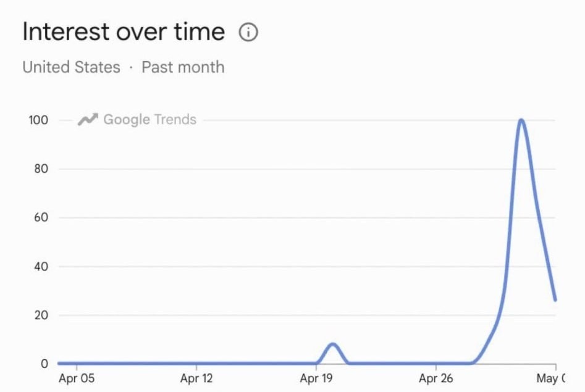The width and height of the screenshot is (585, 392).
Task: Click the Apr 26 date axis label
Action: 436,378
